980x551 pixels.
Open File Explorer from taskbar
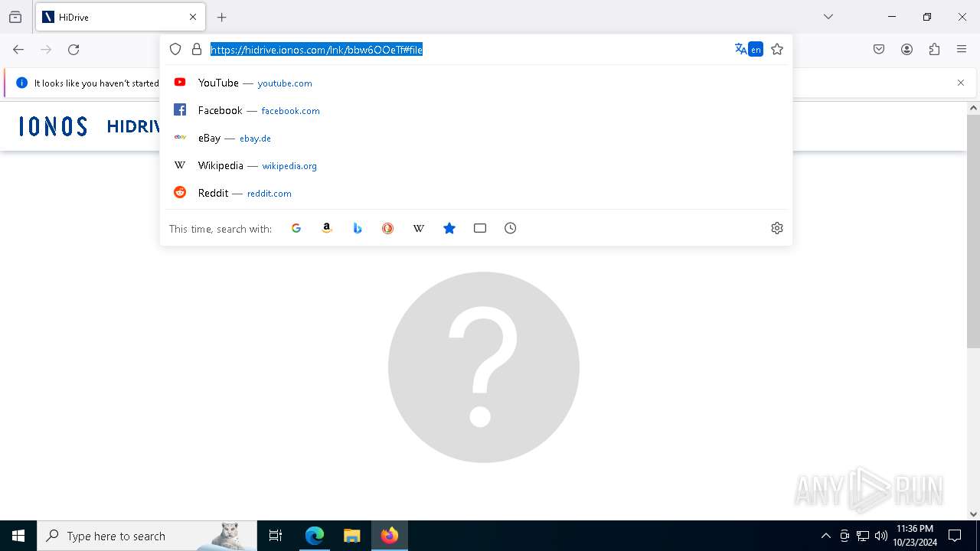(351, 536)
